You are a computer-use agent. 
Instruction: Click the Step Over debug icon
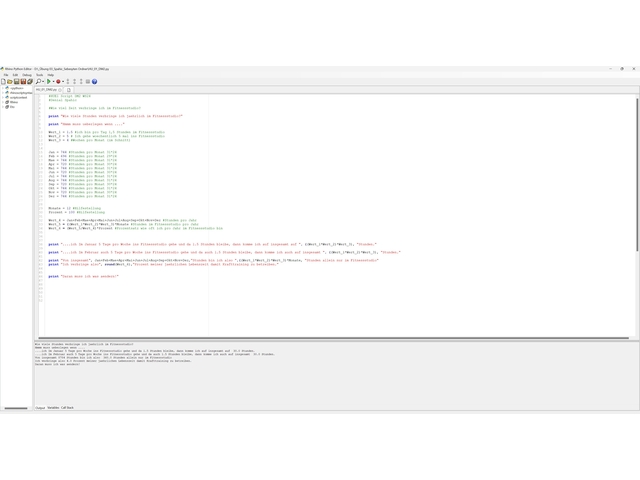74,82
